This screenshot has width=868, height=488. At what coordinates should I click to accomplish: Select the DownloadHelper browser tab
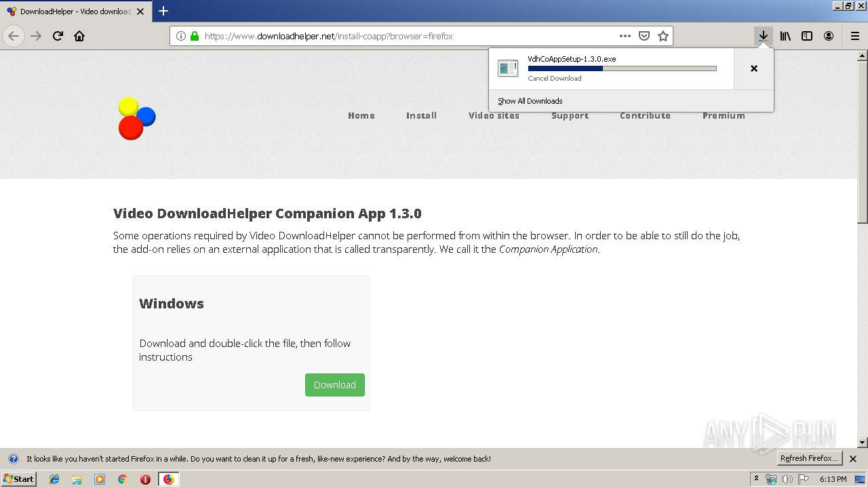pyautogui.click(x=75, y=12)
